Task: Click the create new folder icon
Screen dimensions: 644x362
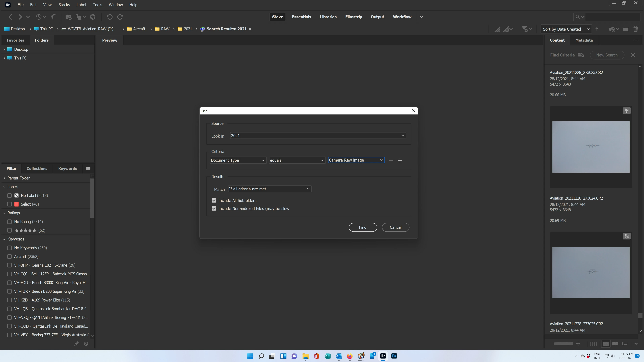Action: tap(626, 29)
